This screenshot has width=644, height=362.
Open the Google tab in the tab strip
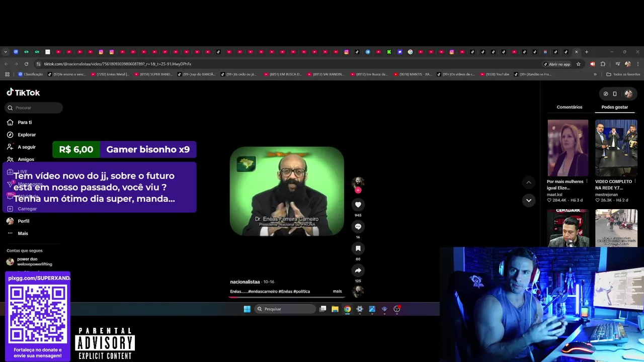pyautogui.click(x=410, y=52)
